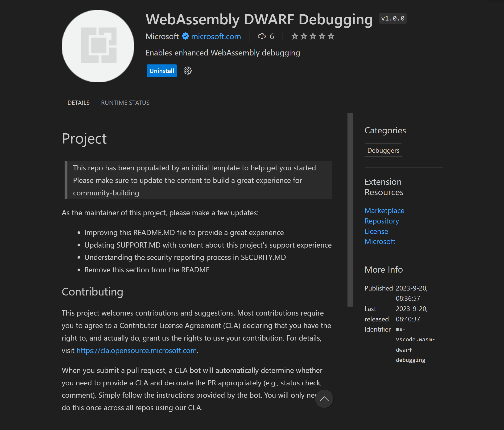Click the third rating star
This screenshot has height=430, width=504.
[313, 36]
